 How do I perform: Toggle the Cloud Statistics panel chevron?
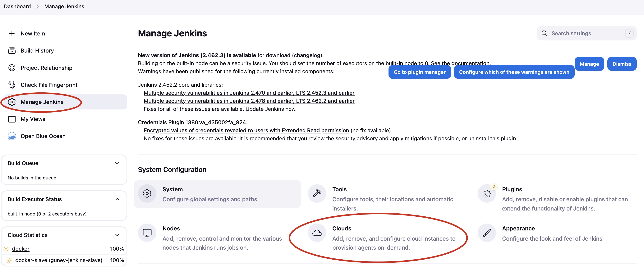117,235
